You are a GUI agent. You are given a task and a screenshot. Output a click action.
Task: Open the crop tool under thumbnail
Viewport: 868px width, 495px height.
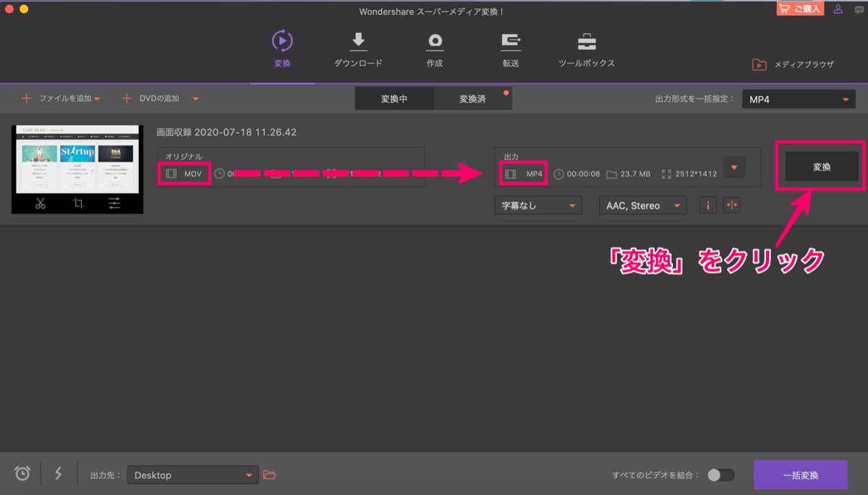point(78,204)
